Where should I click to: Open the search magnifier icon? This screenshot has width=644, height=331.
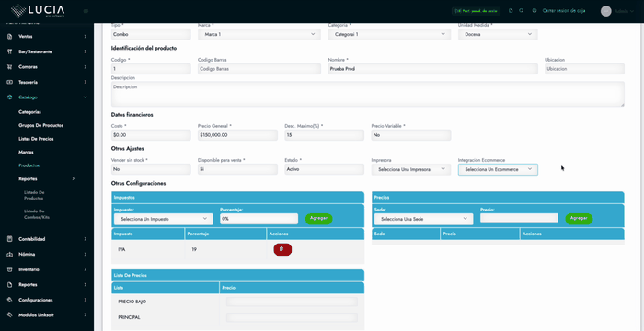pos(522,11)
